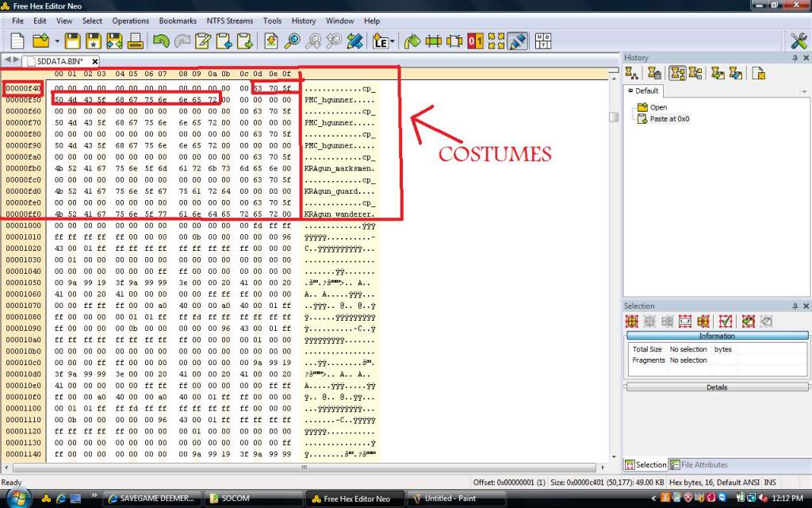Open the Operations menu

click(x=131, y=21)
